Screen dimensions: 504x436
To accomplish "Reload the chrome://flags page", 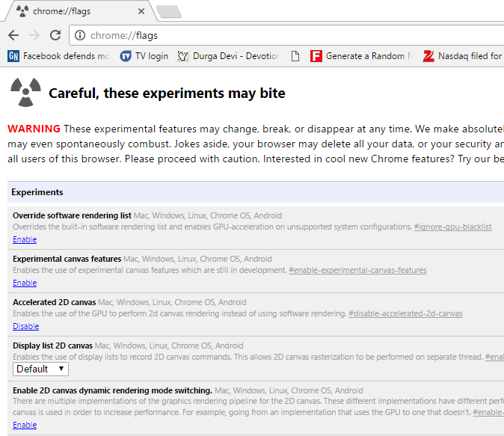I will click(55, 35).
